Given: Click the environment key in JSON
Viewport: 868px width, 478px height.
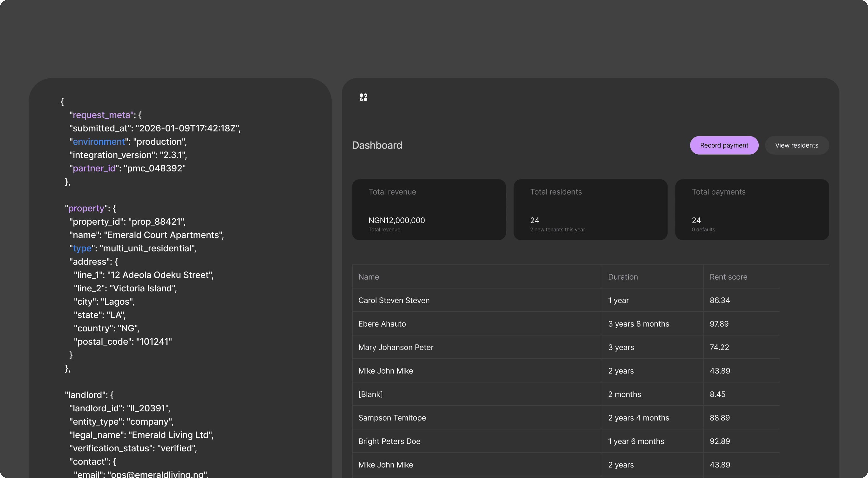Looking at the screenshot, I should pyautogui.click(x=99, y=142).
